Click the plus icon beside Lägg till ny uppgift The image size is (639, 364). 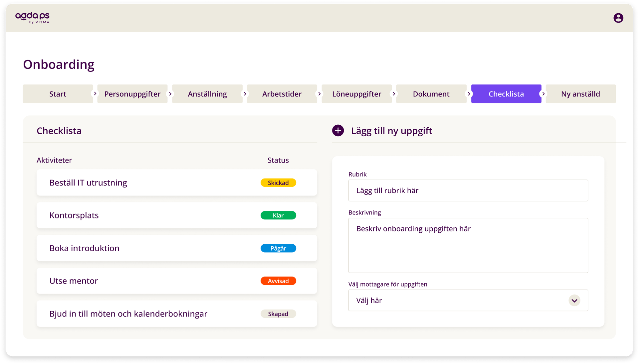coord(338,131)
